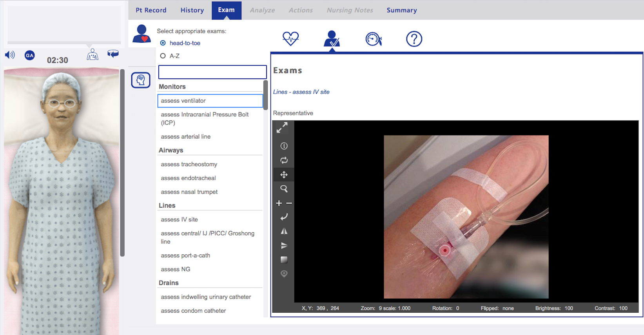Choose assess arterial line exam

pyautogui.click(x=185, y=137)
